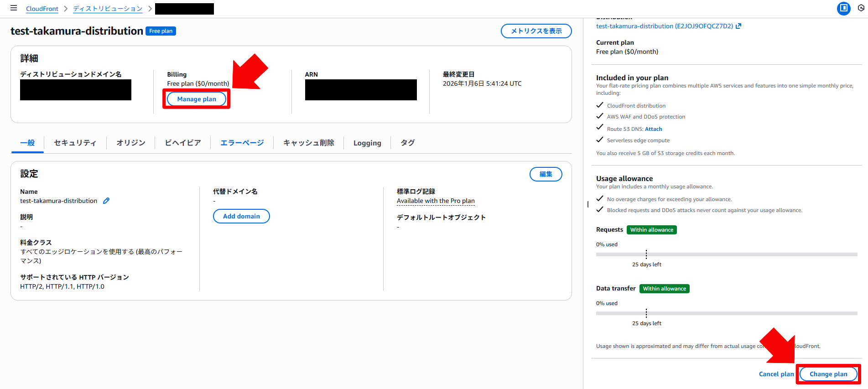Click the Change plan button
The height and width of the screenshot is (389, 868).
(828, 374)
